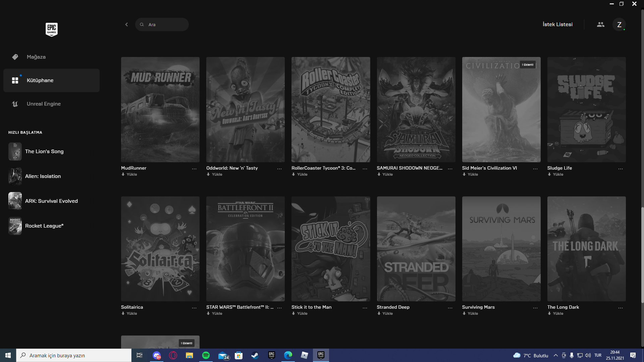Open Stranded Deep three-dot options menu
The height and width of the screenshot is (362, 644).
click(450, 308)
